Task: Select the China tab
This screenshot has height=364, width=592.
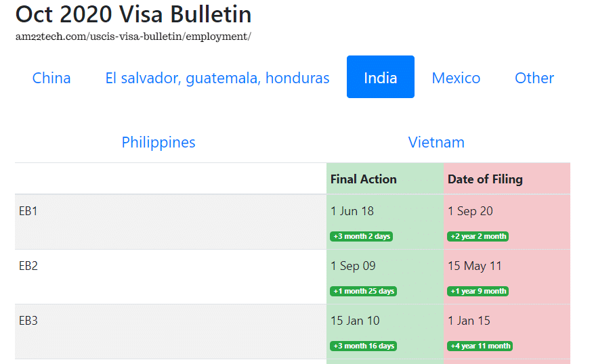Action: click(51, 78)
